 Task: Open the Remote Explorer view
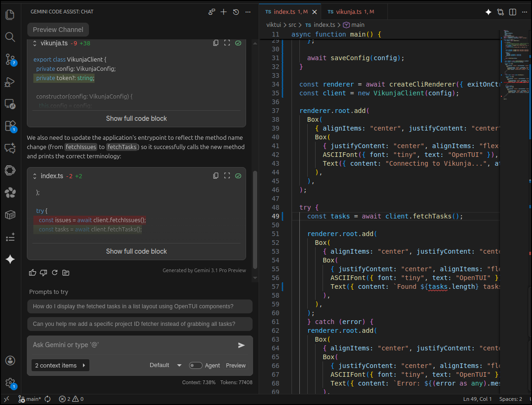coord(10,104)
